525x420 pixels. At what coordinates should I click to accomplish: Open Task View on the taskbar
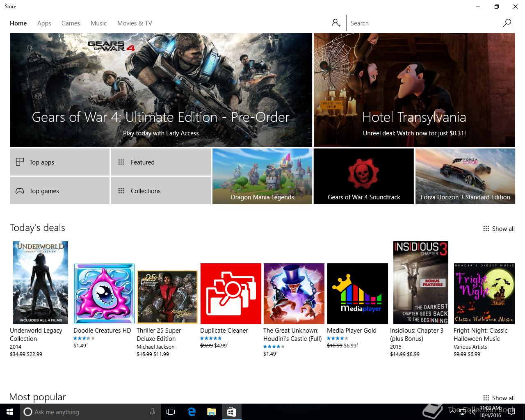[171, 412]
